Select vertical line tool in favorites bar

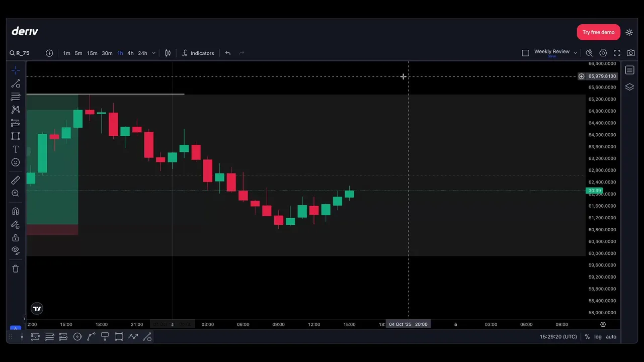coord(22,337)
